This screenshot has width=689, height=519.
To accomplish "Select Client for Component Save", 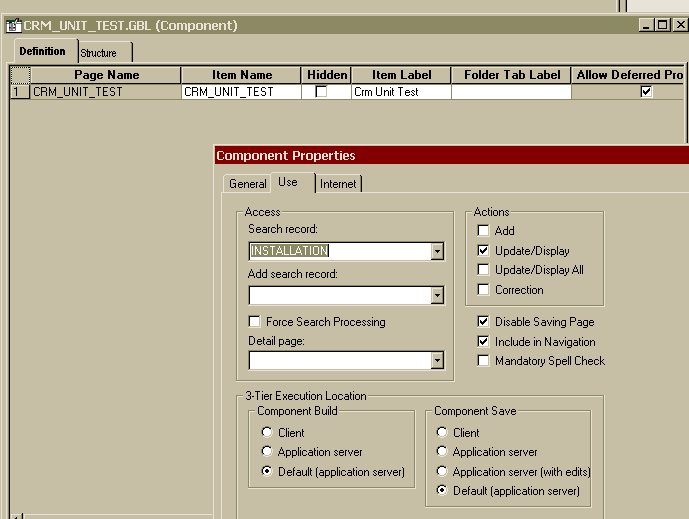I will [x=442, y=432].
